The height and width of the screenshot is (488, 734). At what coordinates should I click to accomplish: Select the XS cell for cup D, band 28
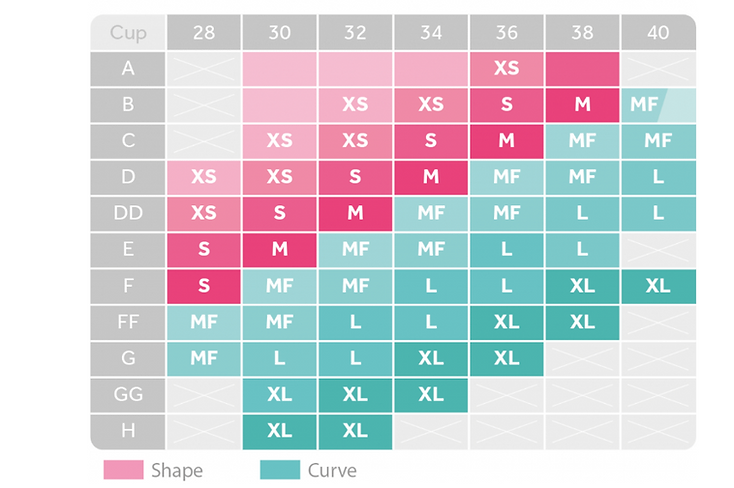click(x=204, y=177)
